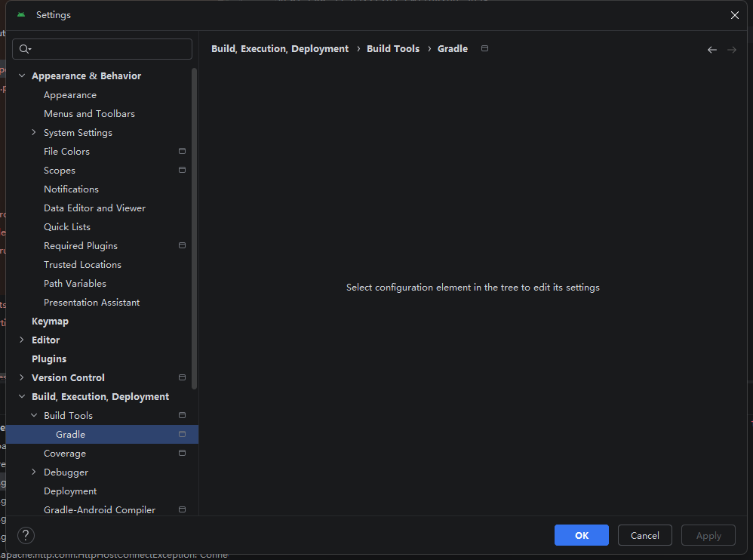
Task: Collapse the Build, Execution, Deployment section
Action: click(x=22, y=396)
